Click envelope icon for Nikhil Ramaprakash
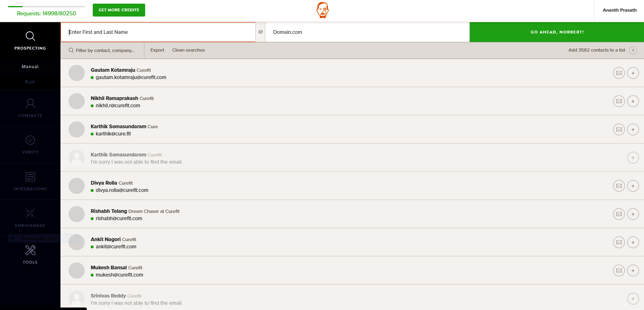The image size is (644, 310). pos(619,101)
